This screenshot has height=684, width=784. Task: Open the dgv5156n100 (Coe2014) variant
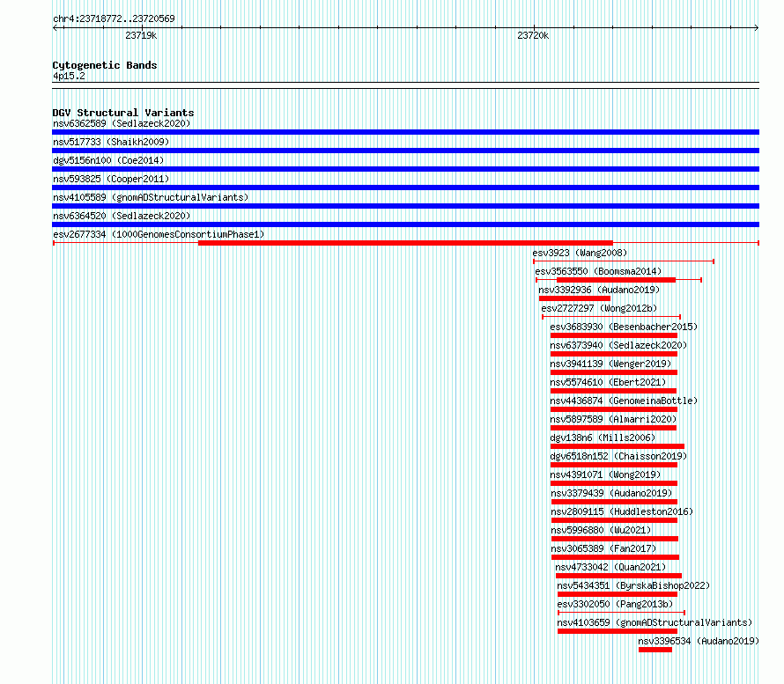(x=108, y=160)
